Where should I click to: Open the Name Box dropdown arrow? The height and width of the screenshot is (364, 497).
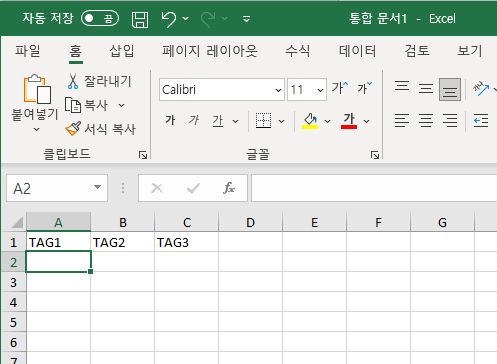pyautogui.click(x=97, y=187)
